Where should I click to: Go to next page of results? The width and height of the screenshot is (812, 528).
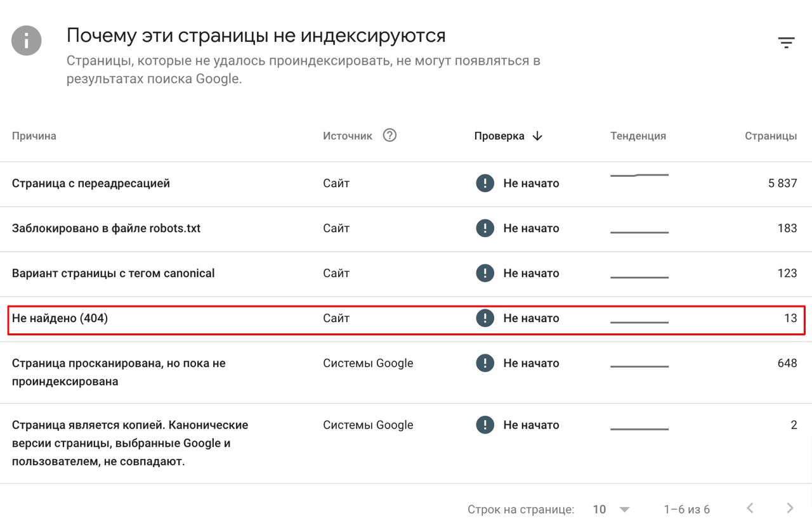click(x=790, y=508)
